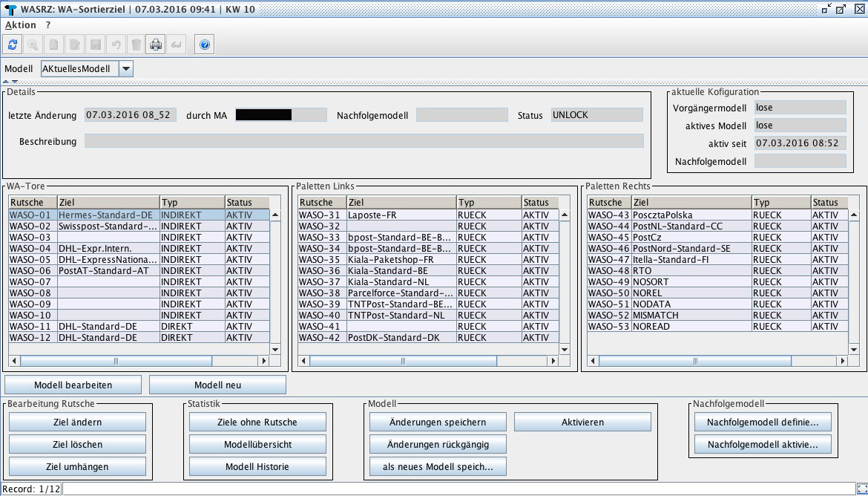Image resolution: width=868 pixels, height=496 pixels.
Task: Select row WASO-31 Laposte-FR
Action: tap(429, 215)
